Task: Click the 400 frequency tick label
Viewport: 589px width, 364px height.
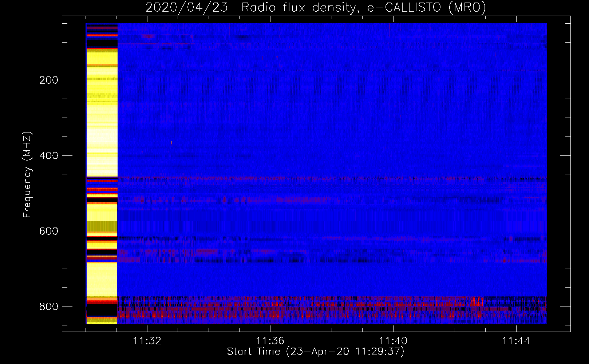Action: (x=48, y=156)
